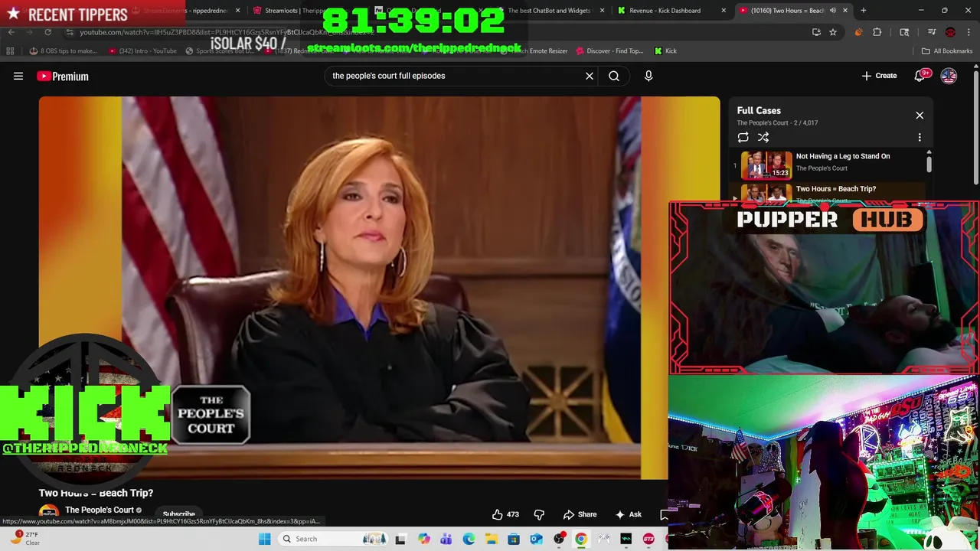Toggle loop playlist in Full Cases
Image resolution: width=980 pixels, height=551 pixels.
743,137
